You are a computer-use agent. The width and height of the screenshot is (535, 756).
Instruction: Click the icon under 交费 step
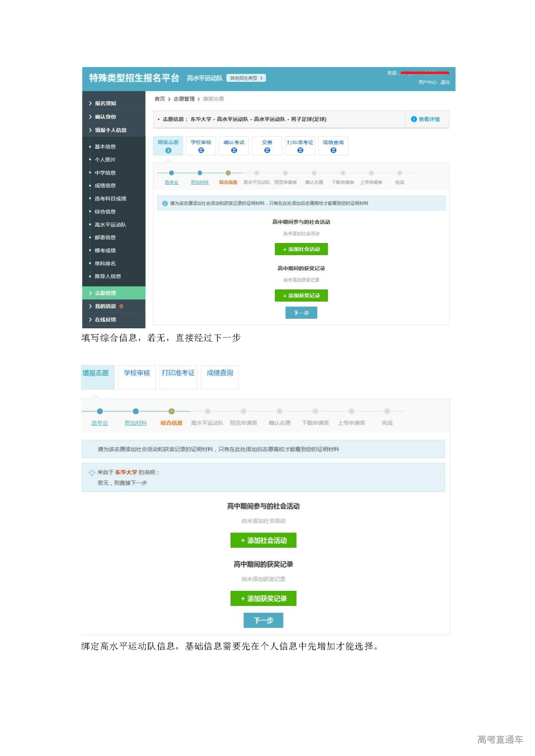267,150
